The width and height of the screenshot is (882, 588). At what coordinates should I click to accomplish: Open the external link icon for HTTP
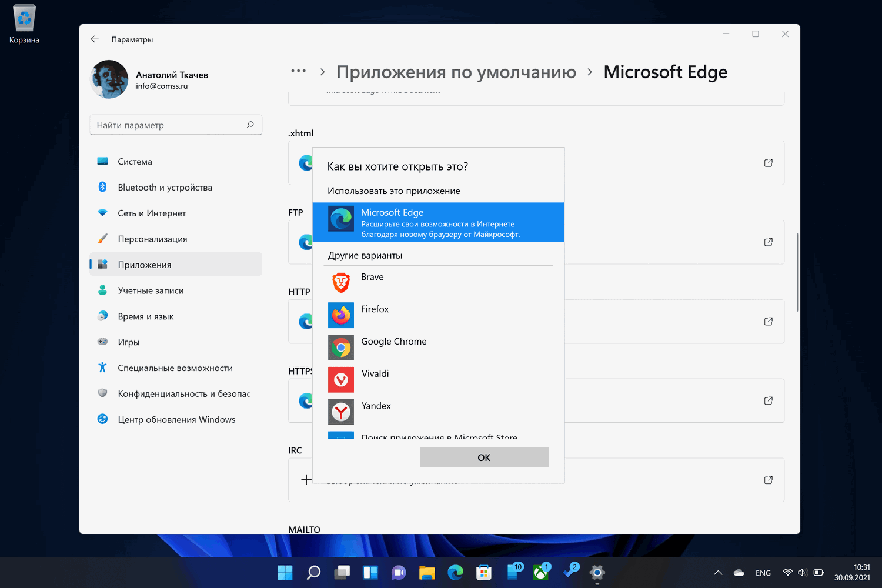pyautogui.click(x=768, y=322)
